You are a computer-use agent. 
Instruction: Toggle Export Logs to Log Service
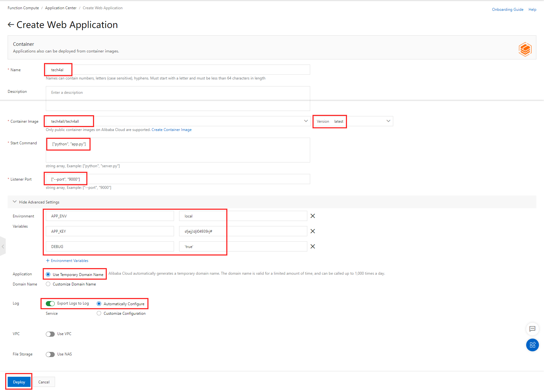click(x=50, y=304)
